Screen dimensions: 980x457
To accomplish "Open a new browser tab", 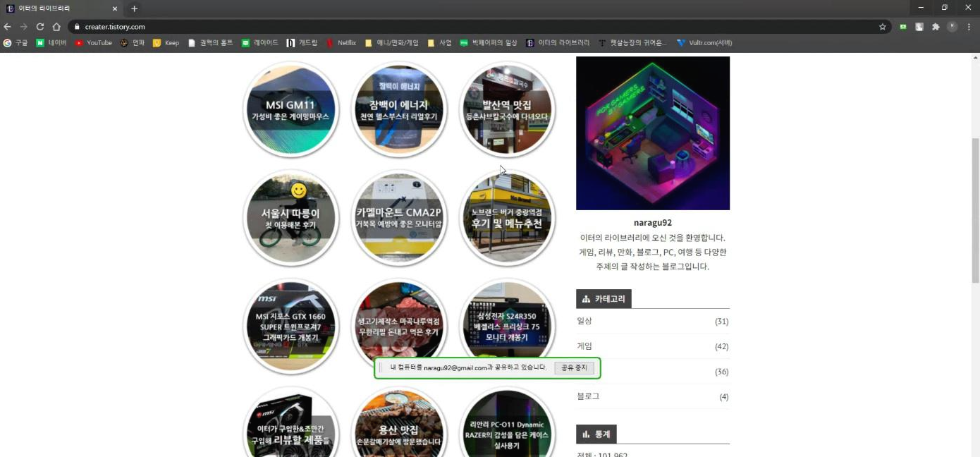I will coord(134,8).
